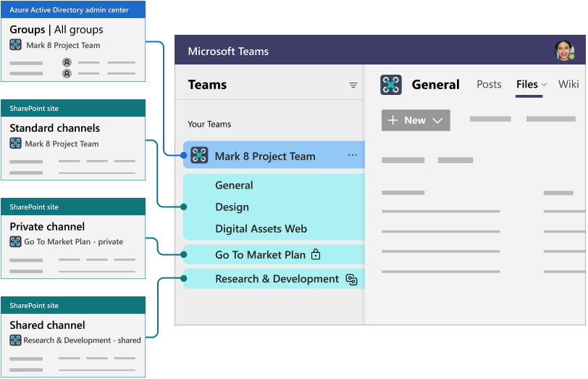Open the Wiki tab
Screen dimensions: 588x379
click(x=568, y=85)
